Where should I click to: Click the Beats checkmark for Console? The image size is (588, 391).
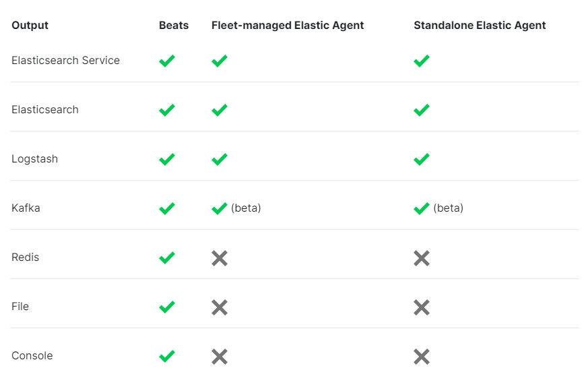coord(167,357)
